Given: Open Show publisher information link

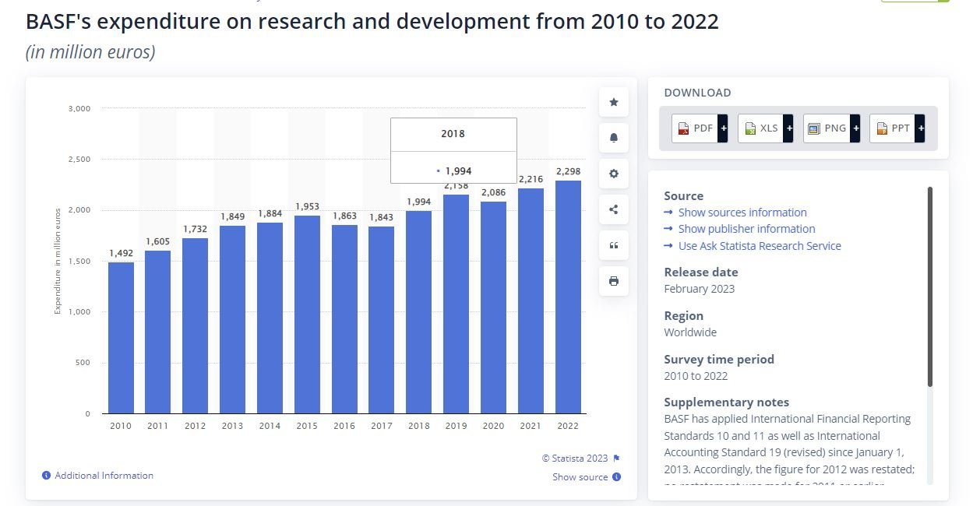Looking at the screenshot, I should [746, 229].
